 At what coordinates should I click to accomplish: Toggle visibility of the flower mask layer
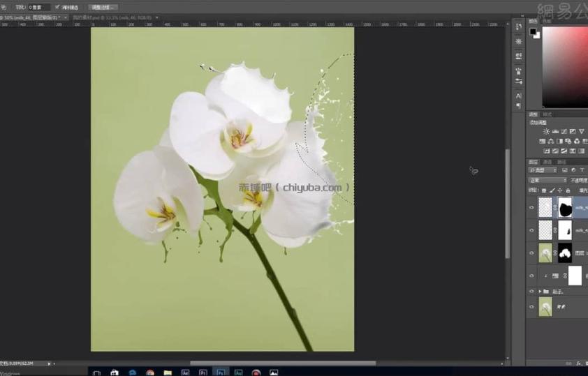[x=531, y=253]
